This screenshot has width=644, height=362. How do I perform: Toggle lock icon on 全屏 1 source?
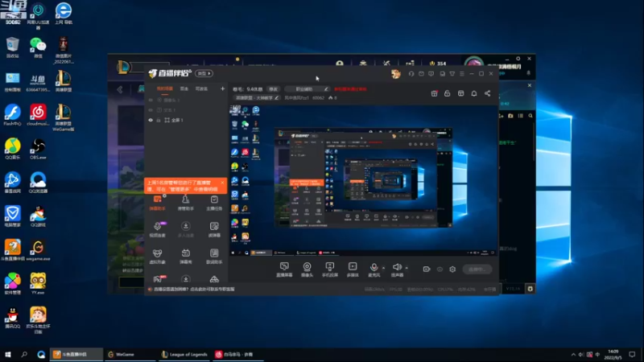click(159, 120)
